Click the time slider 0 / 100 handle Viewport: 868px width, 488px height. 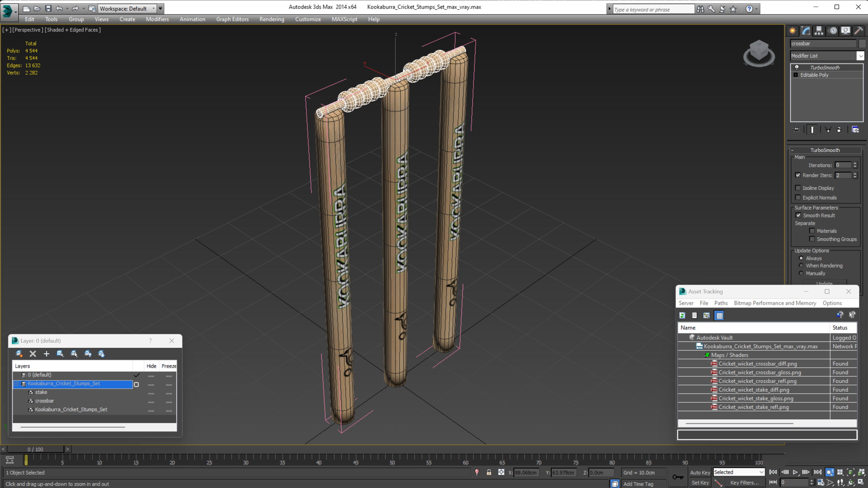pyautogui.click(x=35, y=449)
